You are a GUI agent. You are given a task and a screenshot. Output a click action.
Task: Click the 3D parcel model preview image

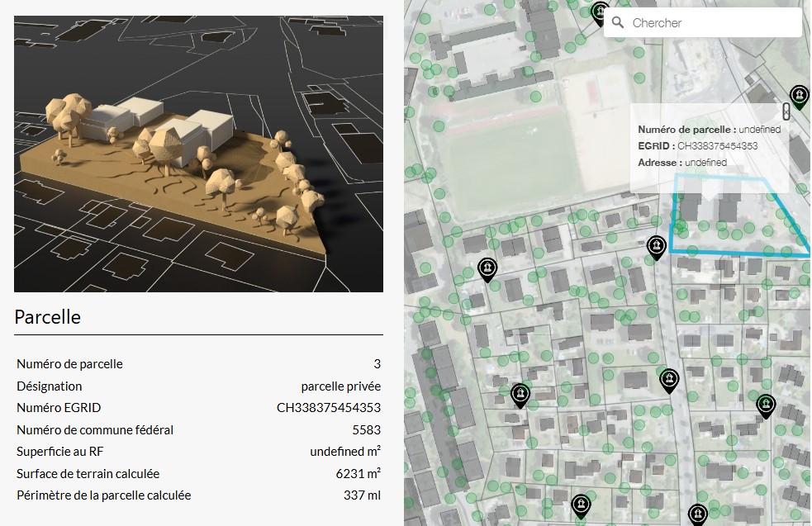pyautogui.click(x=198, y=154)
